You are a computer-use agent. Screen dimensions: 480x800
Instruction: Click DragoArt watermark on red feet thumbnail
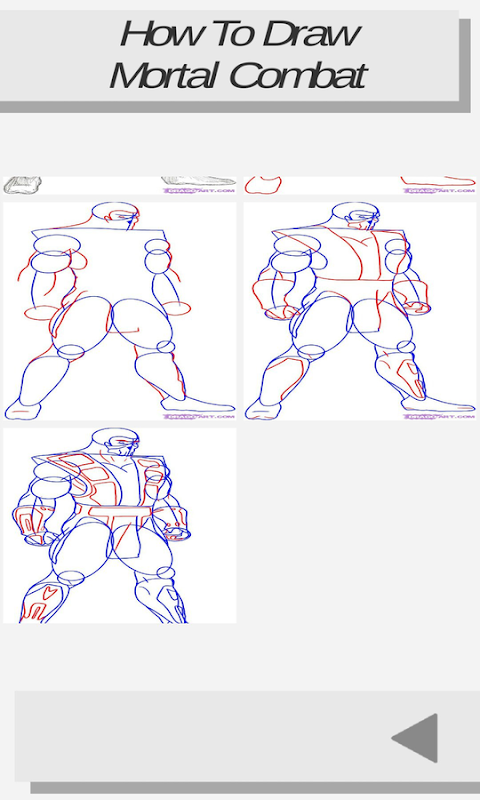439,190
